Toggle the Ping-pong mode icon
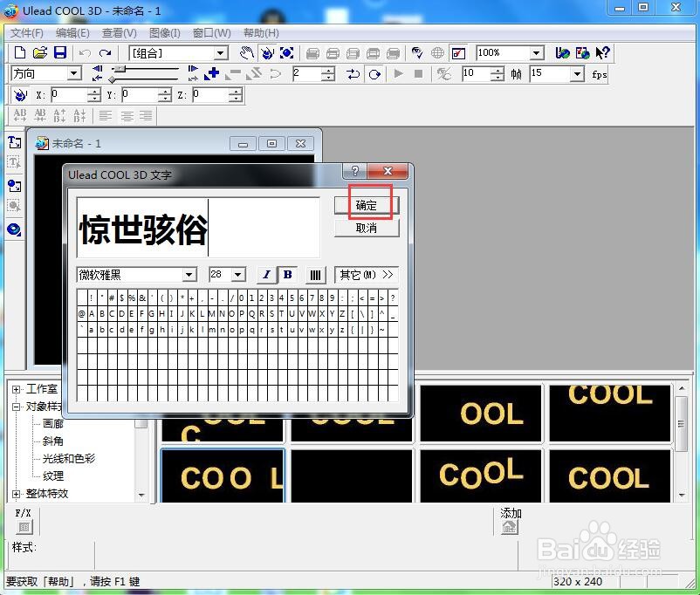Screen dimensions: 700x595 [353, 73]
